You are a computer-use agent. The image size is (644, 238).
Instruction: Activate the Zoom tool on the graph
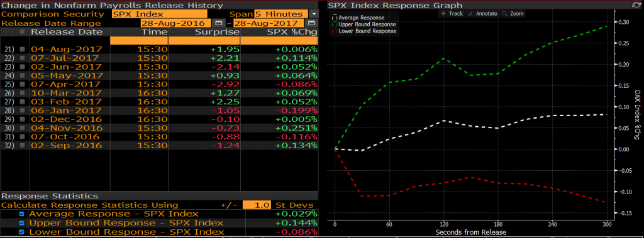click(x=513, y=14)
